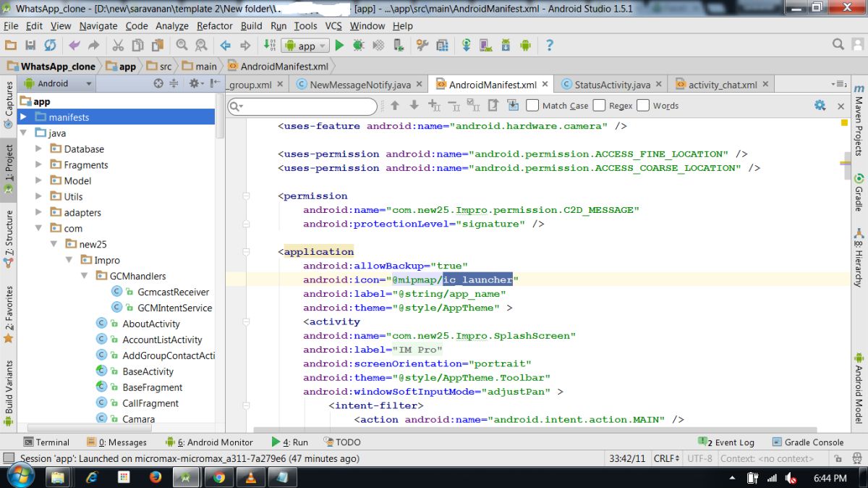This screenshot has height=488, width=868.
Task: Click the Paste clipboard icon
Action: point(156,45)
